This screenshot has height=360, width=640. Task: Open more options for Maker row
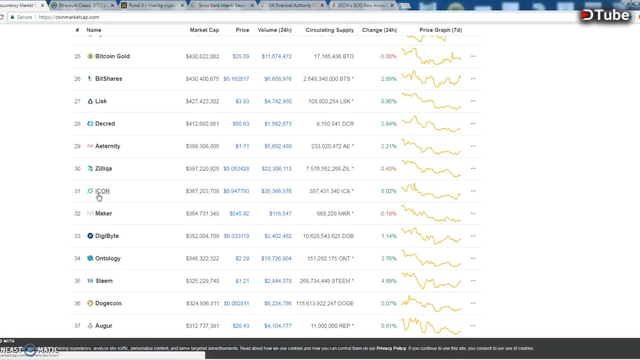coord(473,213)
